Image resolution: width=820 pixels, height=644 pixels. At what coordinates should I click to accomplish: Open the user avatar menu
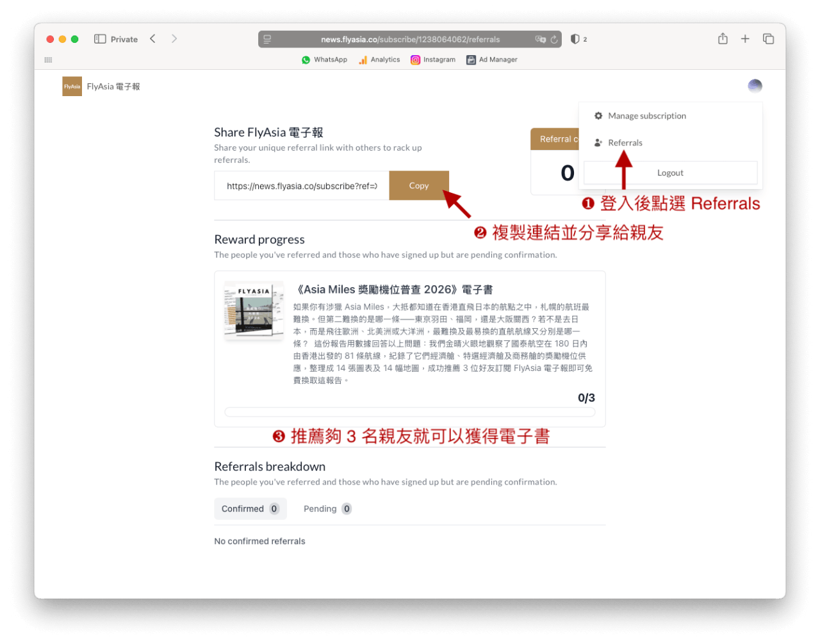click(x=755, y=86)
